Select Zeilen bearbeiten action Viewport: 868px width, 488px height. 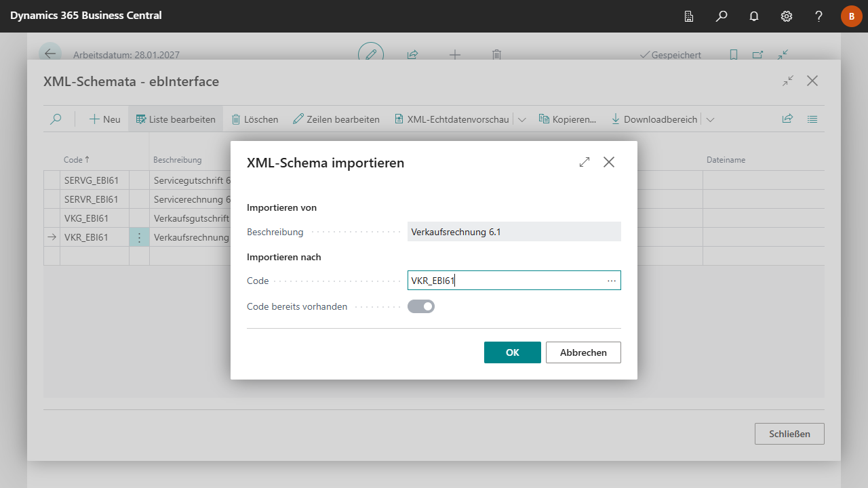(x=336, y=119)
